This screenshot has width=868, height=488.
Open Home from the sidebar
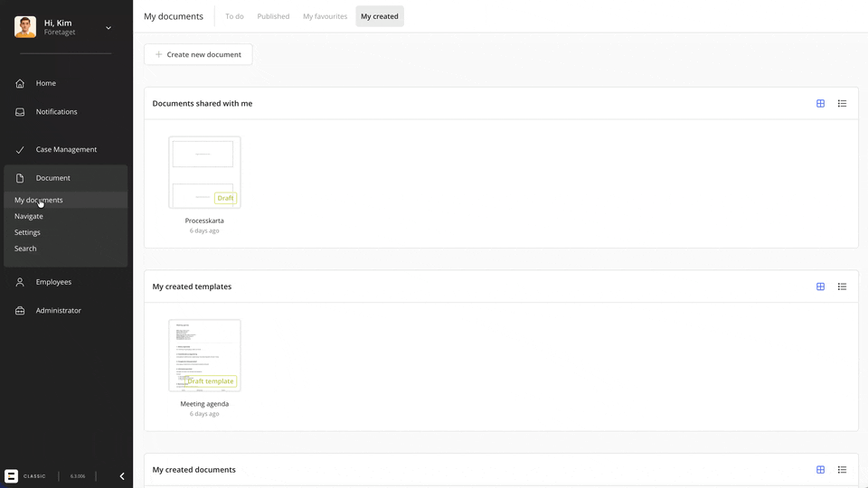pyautogui.click(x=46, y=83)
